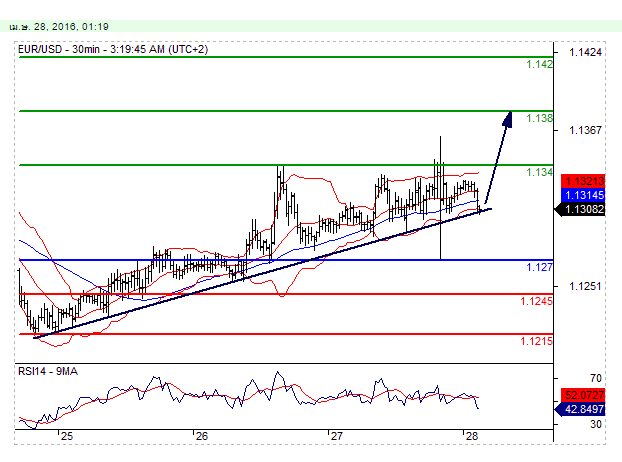Click the upward forecast arrow head
Image resolution: width=622 pixels, height=462 pixels.
[x=508, y=117]
